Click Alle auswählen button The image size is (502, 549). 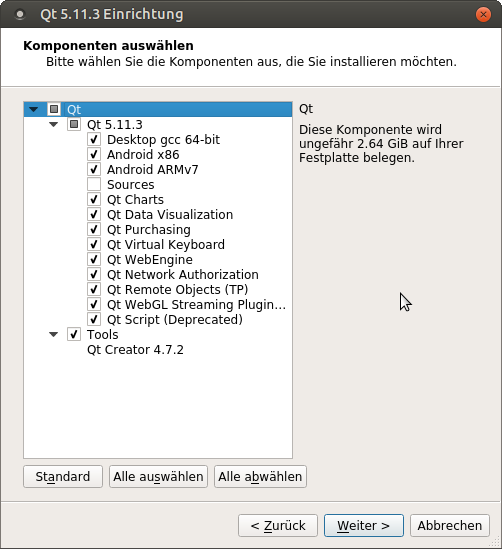158,477
